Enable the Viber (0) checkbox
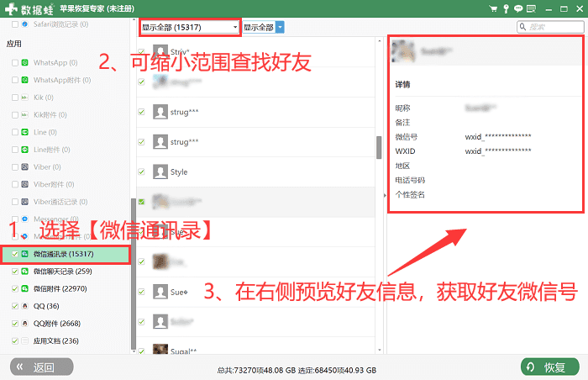The image size is (588, 380). point(15,167)
